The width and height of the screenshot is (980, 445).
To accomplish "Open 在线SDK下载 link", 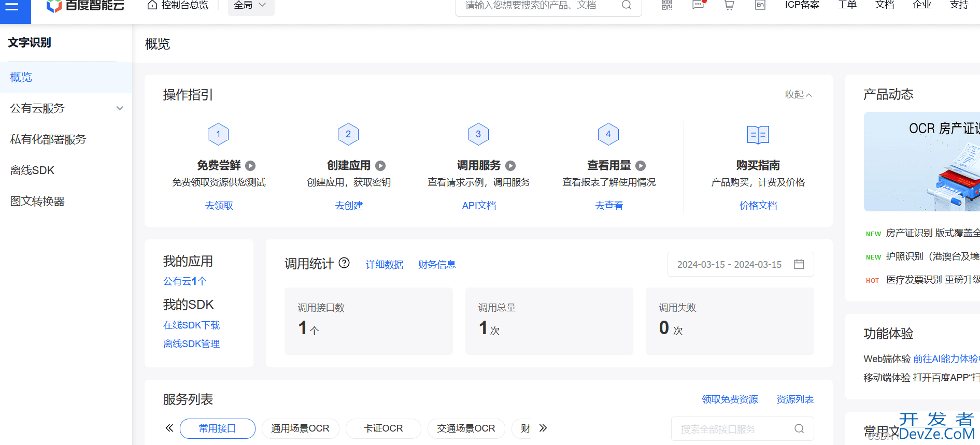I will (x=192, y=325).
